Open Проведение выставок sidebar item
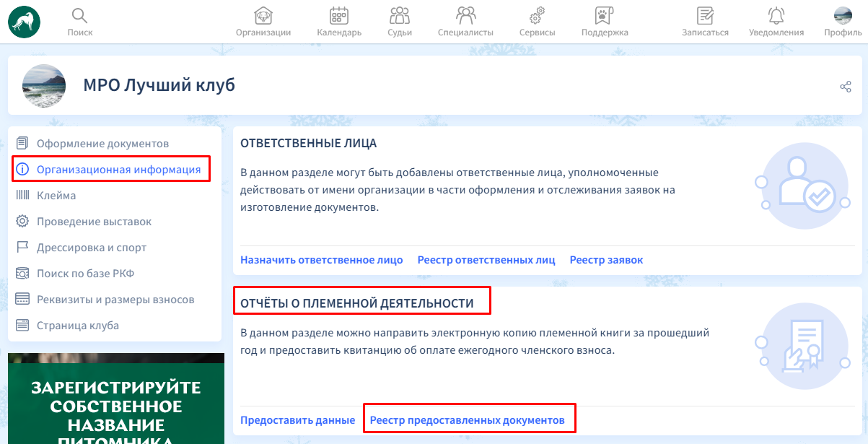Screen dimensions: 868x444 [x=94, y=222]
